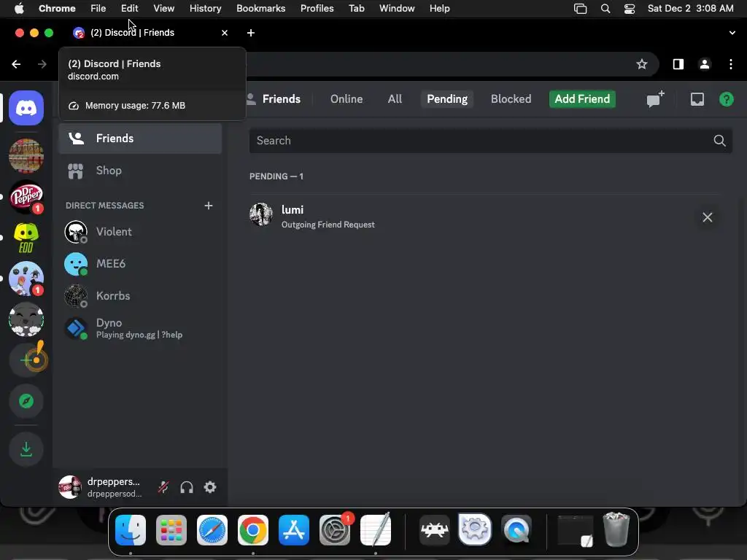Viewport: 747px width, 560px height.
Task: Focus the friends Search field
Action: [x=491, y=141]
